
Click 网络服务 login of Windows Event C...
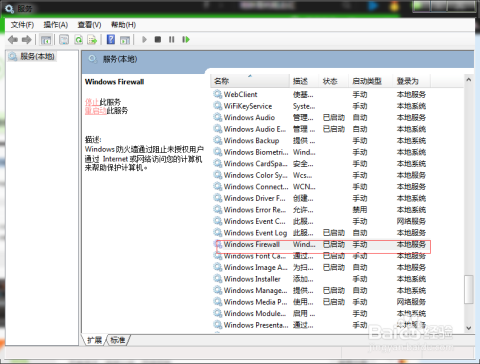click(411, 221)
